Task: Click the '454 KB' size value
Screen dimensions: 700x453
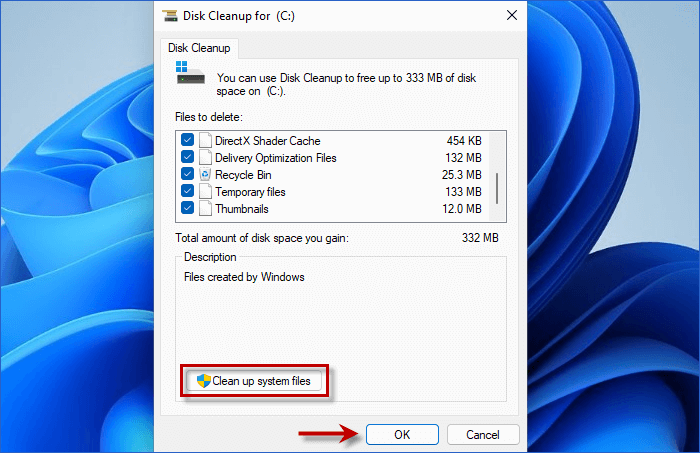Action: (464, 141)
